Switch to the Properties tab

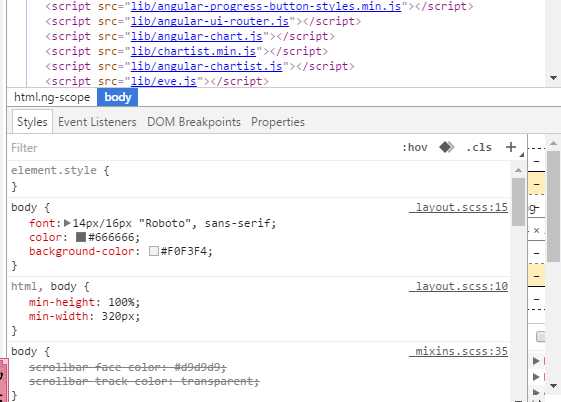[x=278, y=122]
